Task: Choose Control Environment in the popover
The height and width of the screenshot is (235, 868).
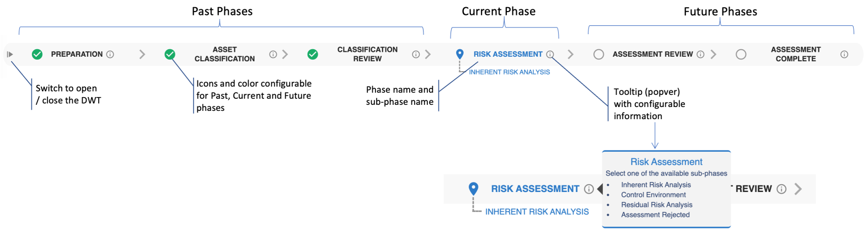Action: 653,195
